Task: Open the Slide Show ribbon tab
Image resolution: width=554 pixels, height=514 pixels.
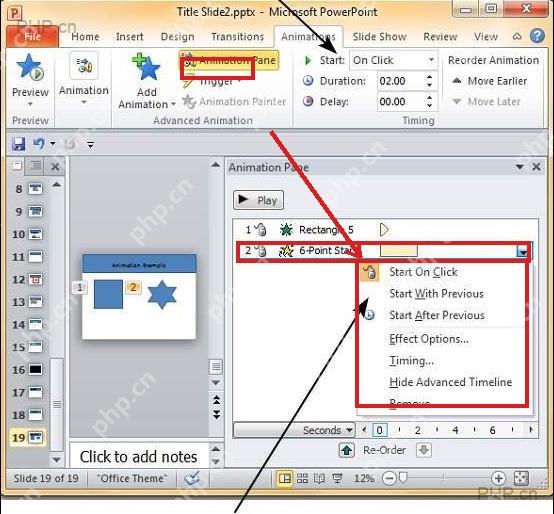Action: click(x=379, y=37)
